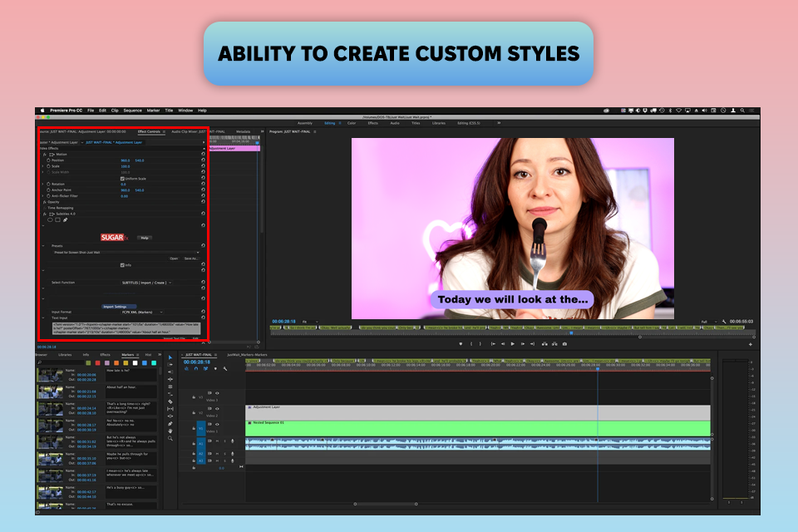Screen dimensions: 798x532
Task: Select the Razor tool
Action: [170, 401]
